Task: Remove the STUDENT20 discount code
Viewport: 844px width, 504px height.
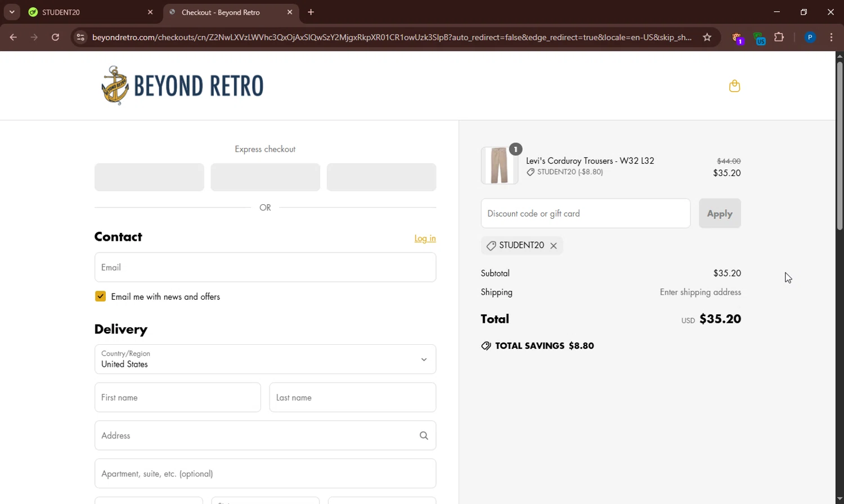Action: [x=554, y=246]
